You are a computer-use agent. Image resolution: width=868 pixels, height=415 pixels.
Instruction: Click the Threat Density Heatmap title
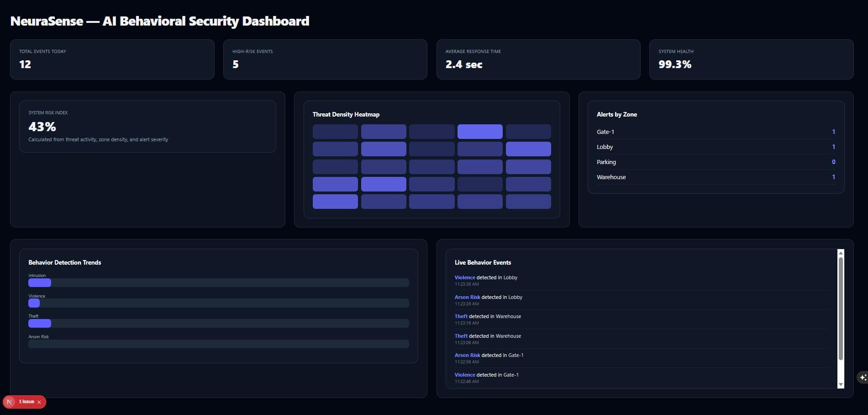click(x=346, y=114)
